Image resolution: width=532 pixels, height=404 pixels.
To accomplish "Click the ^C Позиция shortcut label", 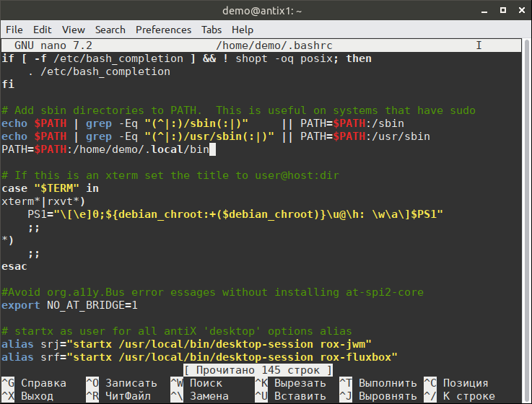I will tap(456, 383).
